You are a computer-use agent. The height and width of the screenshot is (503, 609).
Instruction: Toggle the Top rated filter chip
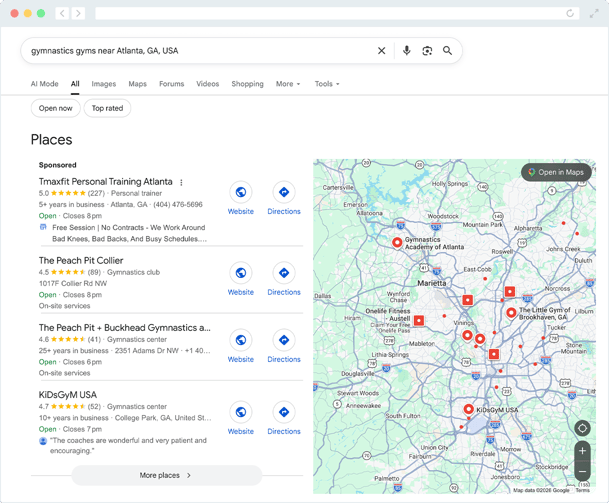[x=107, y=108]
